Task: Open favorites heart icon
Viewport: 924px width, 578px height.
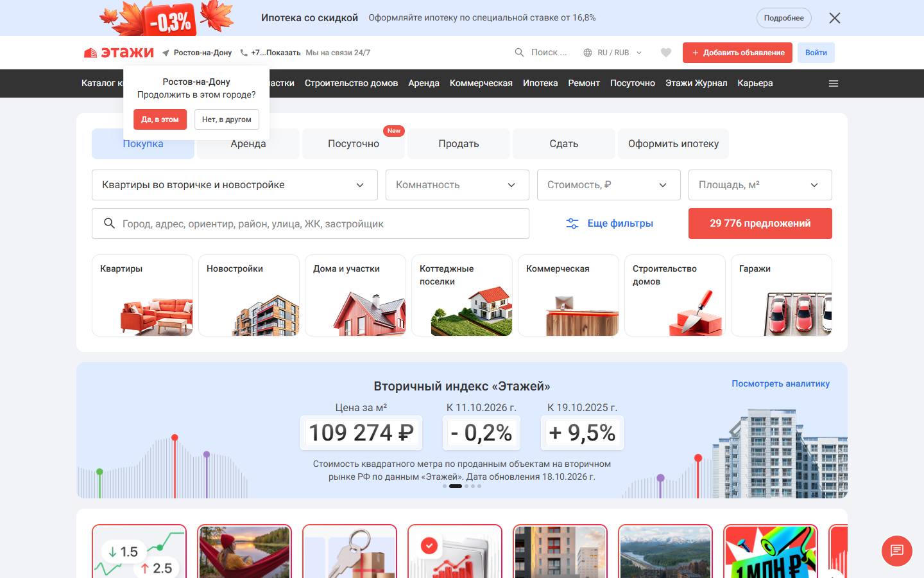Action: click(x=666, y=53)
